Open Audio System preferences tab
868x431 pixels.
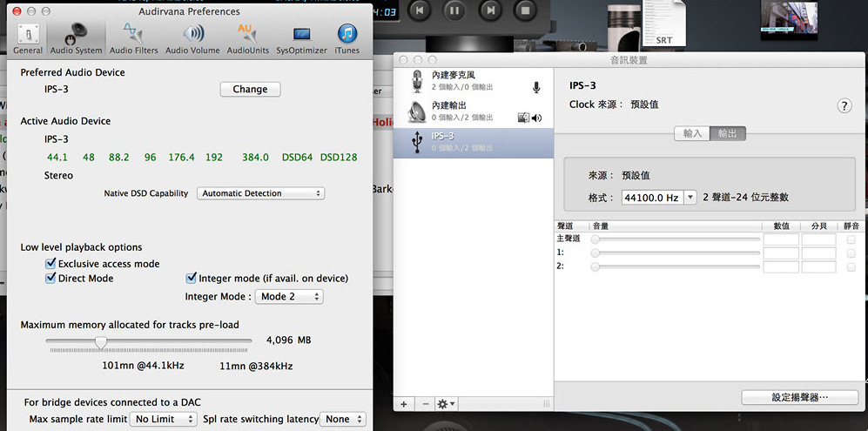[x=76, y=39]
